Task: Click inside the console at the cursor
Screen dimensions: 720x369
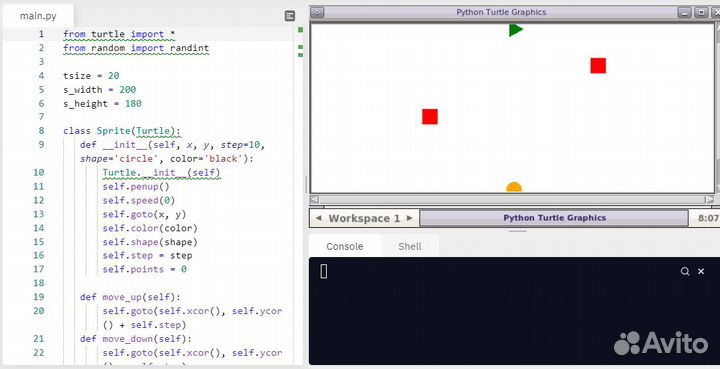Action: coord(324,271)
